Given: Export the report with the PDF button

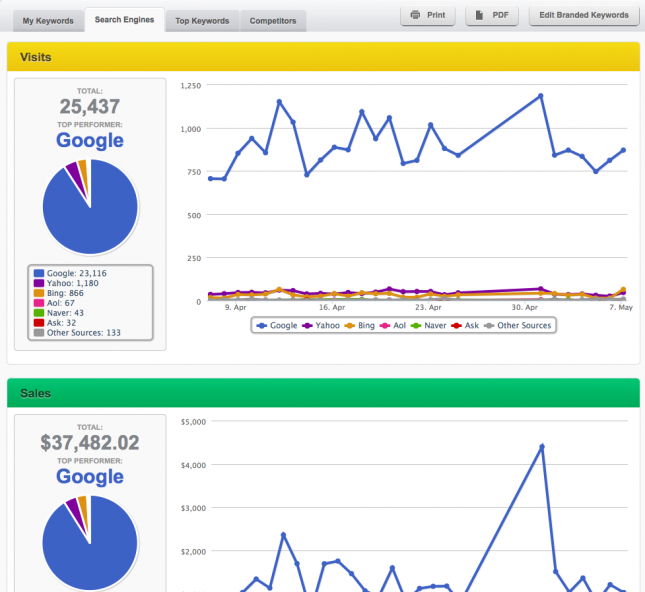Looking at the screenshot, I should [x=492, y=15].
